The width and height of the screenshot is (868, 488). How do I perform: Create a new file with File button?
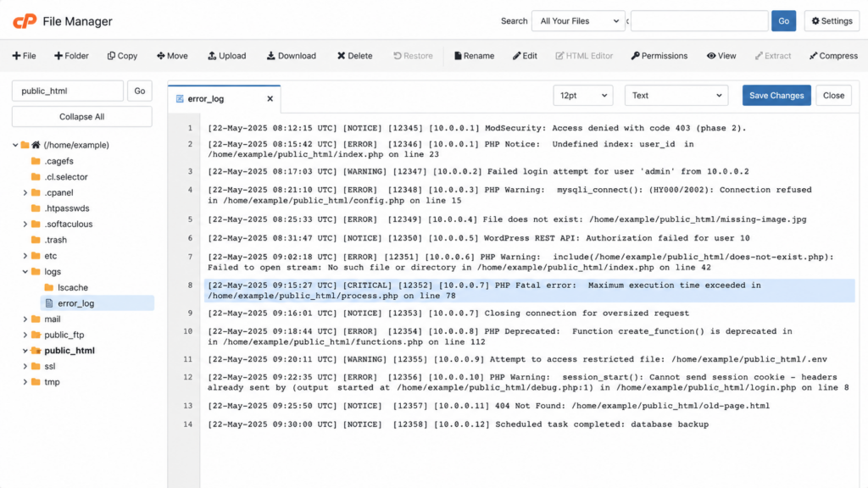pyautogui.click(x=24, y=56)
